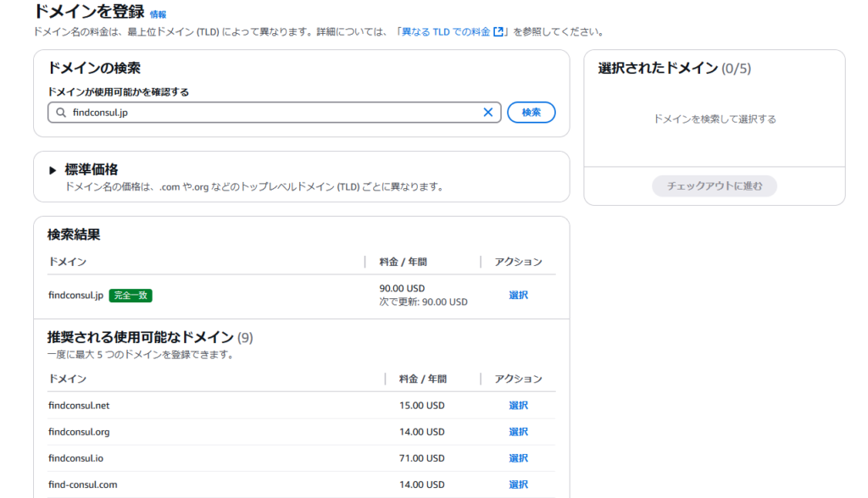Screen dimensions: 868x498
Task: Select the findconsul.net domain
Action: [x=518, y=406]
